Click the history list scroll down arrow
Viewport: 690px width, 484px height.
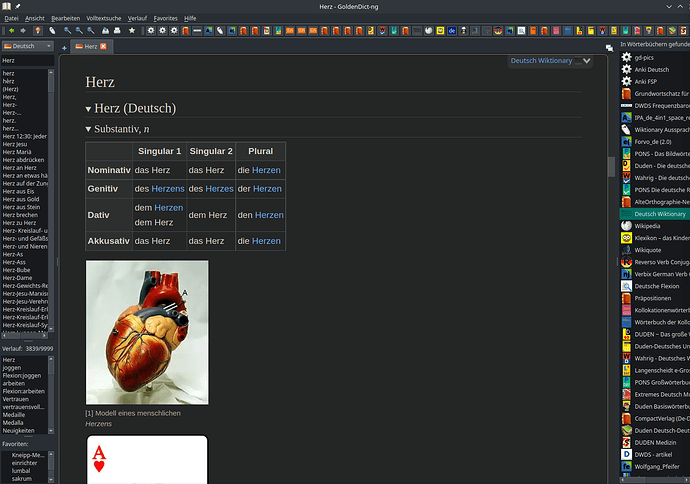tap(51, 431)
